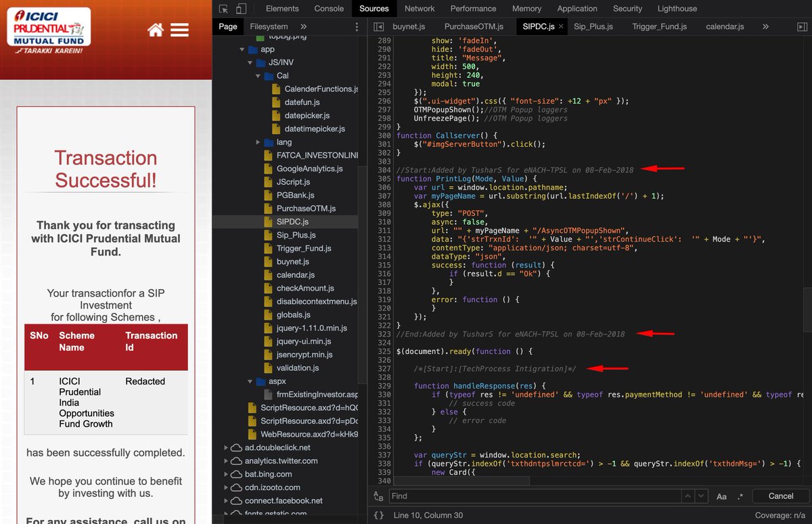Collapse the aspx folder
812x524 pixels.
[250, 381]
